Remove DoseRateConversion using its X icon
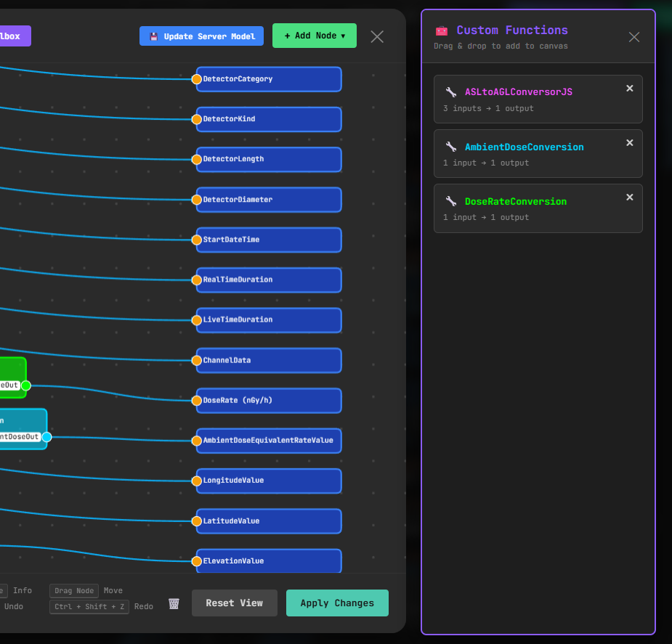This screenshot has height=644, width=672. [630, 197]
